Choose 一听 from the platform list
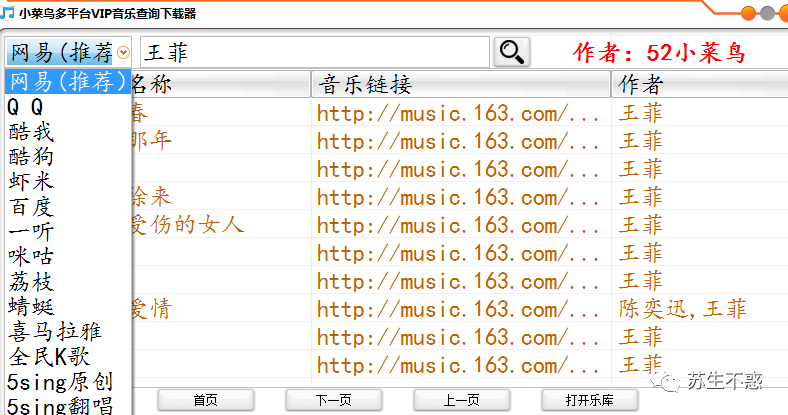788x415 pixels. 68,232
